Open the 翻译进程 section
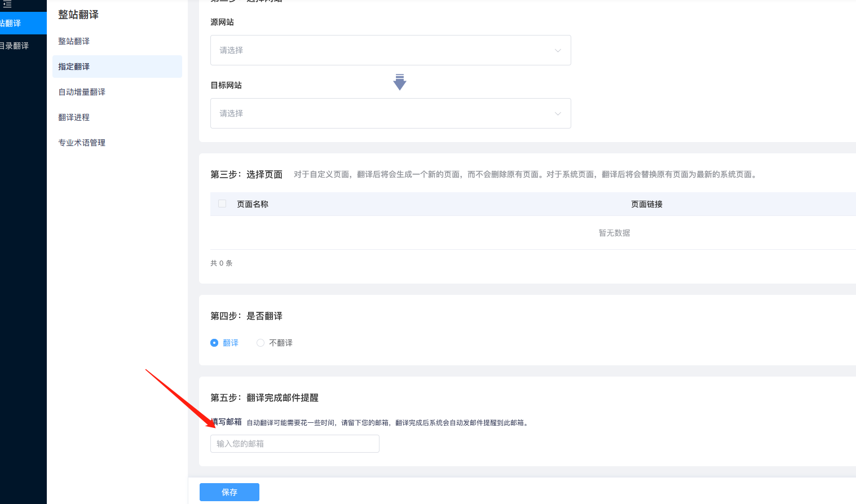The height and width of the screenshot is (504, 856). coord(73,117)
